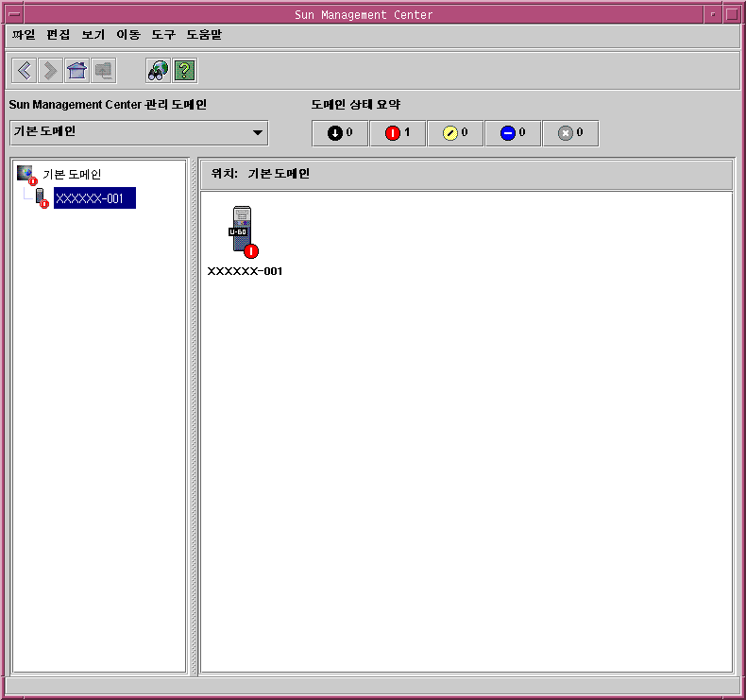
Task: Select the U-60 host icon in topology view
Action: click(x=243, y=231)
